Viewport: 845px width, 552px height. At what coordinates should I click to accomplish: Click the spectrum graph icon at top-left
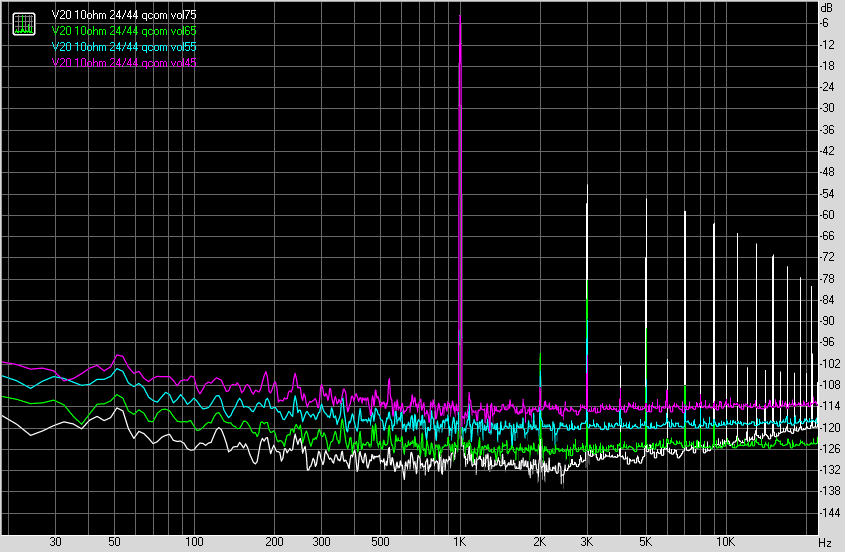[24, 24]
